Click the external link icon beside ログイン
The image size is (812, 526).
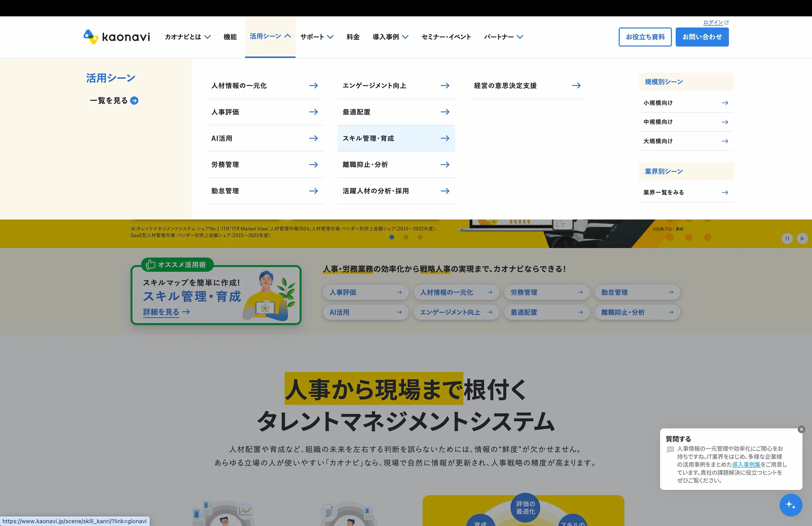pyautogui.click(x=726, y=23)
